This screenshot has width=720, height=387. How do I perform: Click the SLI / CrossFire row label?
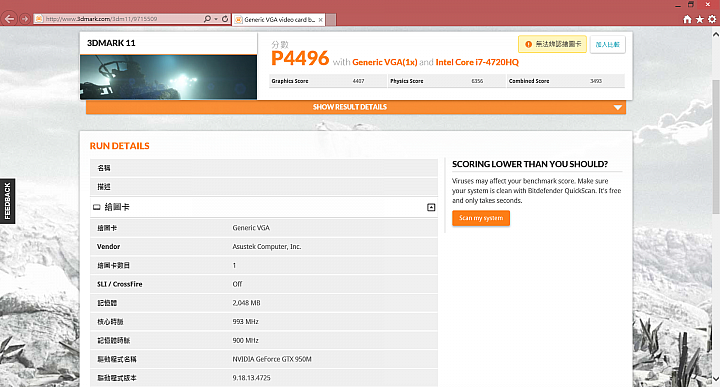[x=119, y=284]
